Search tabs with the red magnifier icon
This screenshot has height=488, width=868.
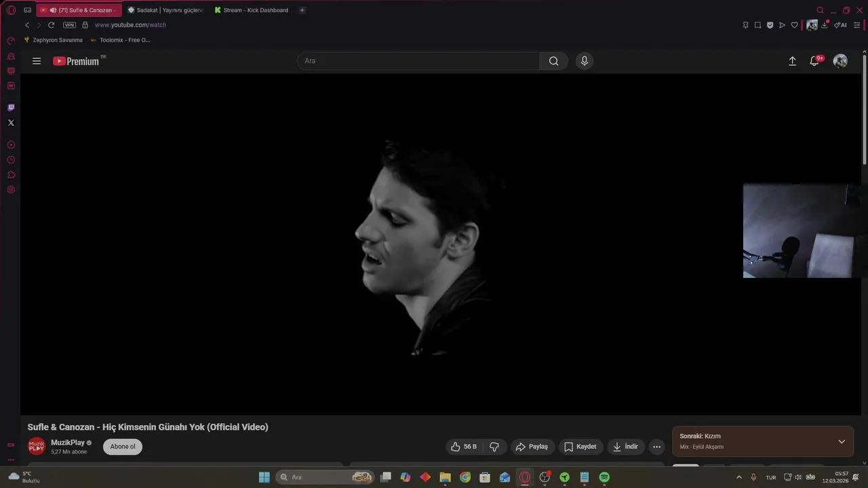[x=820, y=10]
